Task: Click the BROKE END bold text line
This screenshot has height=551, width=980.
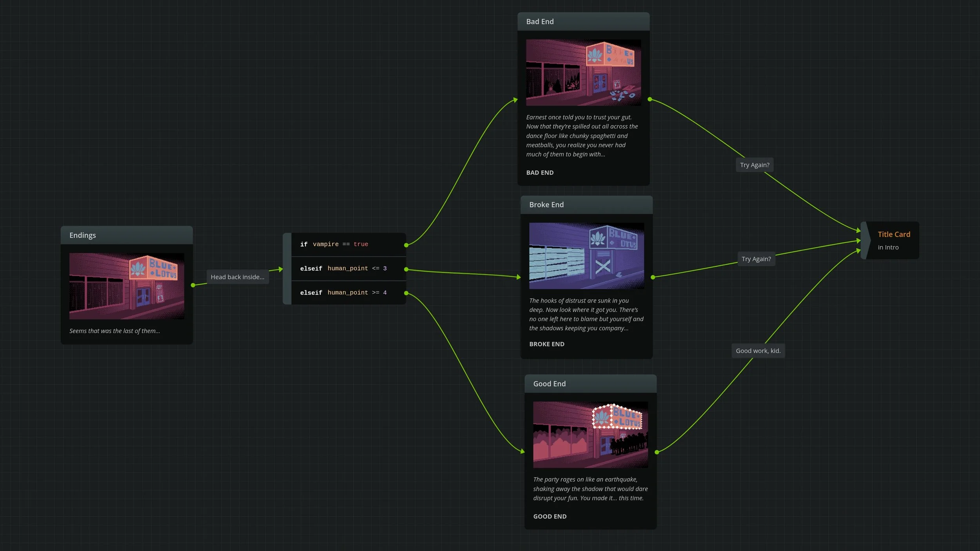Action: point(546,344)
